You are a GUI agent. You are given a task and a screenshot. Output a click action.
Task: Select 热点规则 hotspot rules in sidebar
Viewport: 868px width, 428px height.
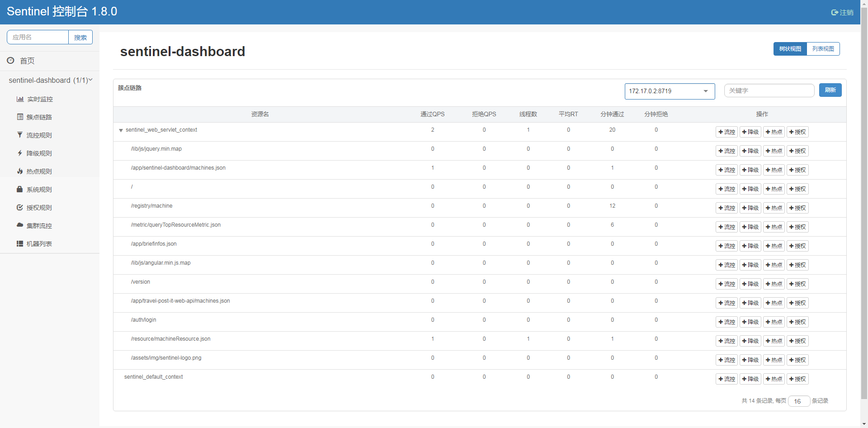pos(40,171)
